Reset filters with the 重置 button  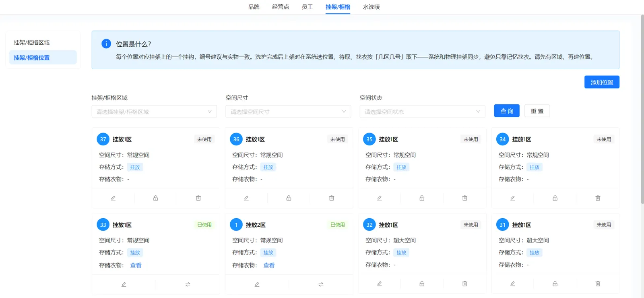[537, 111]
